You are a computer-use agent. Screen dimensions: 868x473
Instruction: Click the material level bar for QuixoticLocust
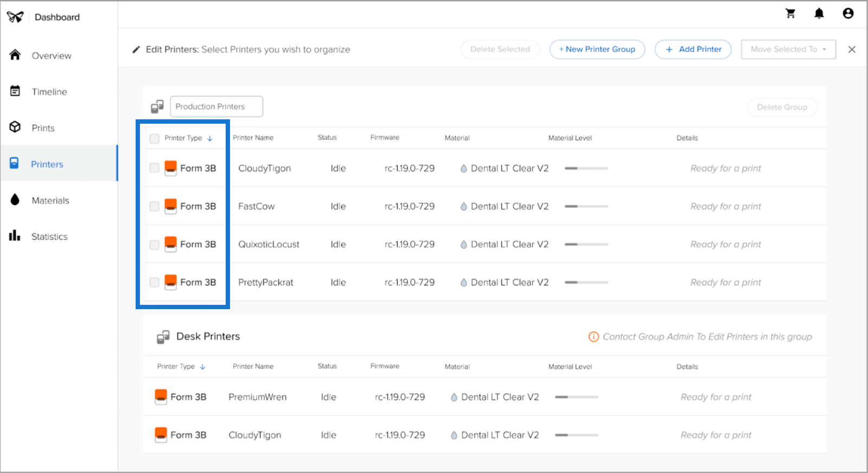[586, 245]
